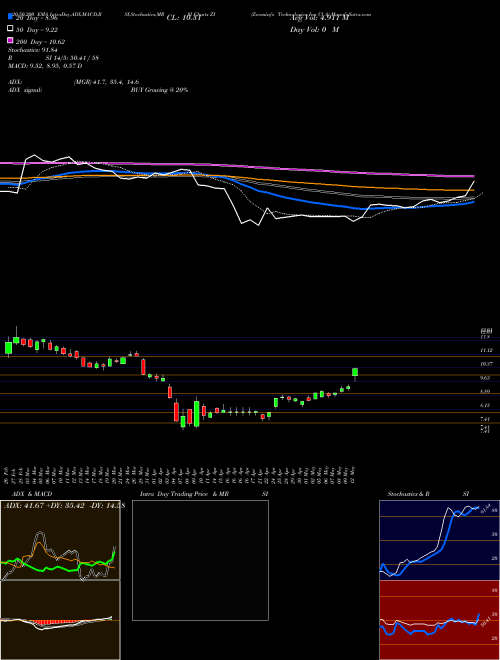This screenshot has height=660, width=500.
Task: Click the 10.37 price axis label
Action: point(486,364)
